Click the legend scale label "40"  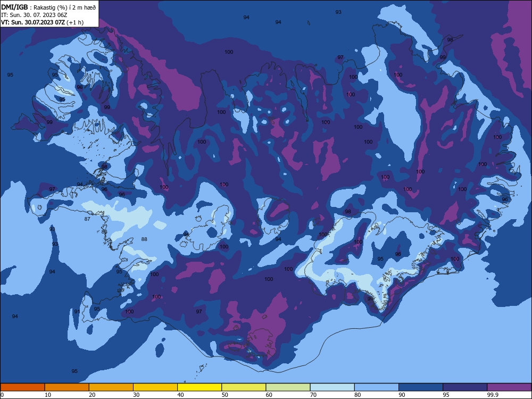(x=180, y=395)
